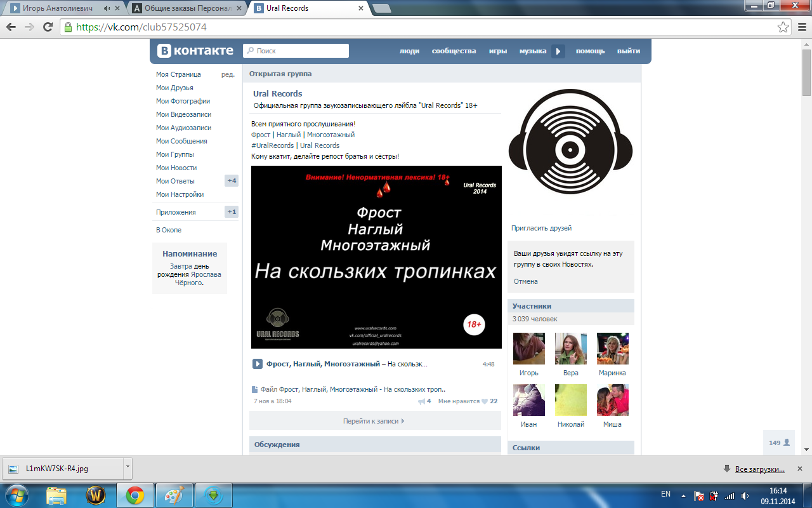The width and height of the screenshot is (812, 508).
Task: Click Chrome back arrow button
Action: 11,27
